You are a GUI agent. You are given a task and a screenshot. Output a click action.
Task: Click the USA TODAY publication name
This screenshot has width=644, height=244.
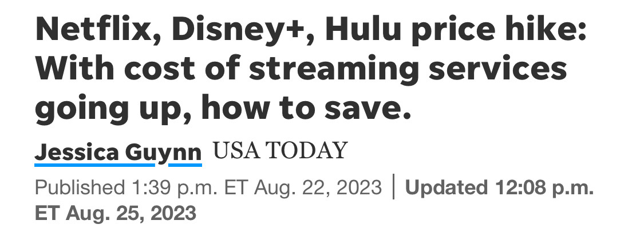[x=280, y=151]
